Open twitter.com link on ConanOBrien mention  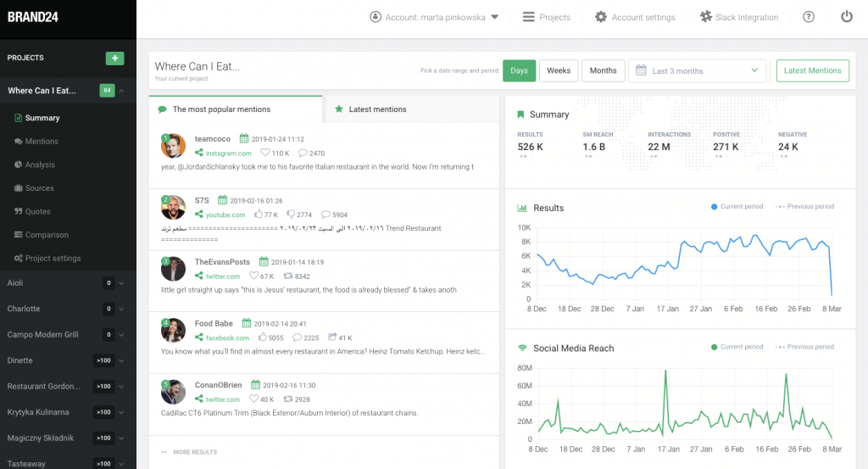[223, 399]
